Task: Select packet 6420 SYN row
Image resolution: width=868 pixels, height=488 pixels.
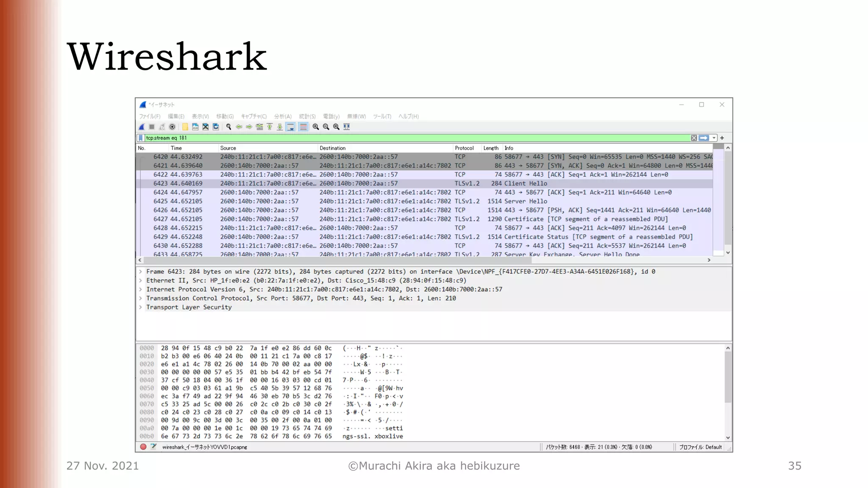Action: tap(424, 157)
